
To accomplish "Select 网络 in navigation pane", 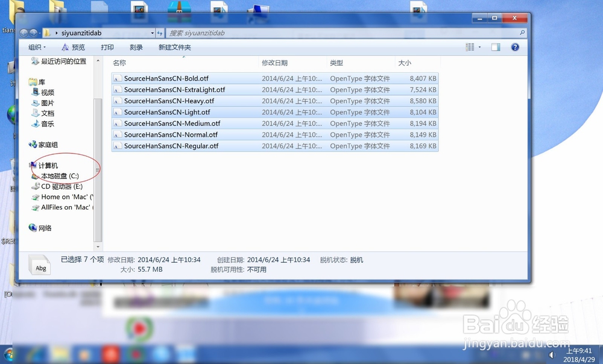I will [40, 228].
